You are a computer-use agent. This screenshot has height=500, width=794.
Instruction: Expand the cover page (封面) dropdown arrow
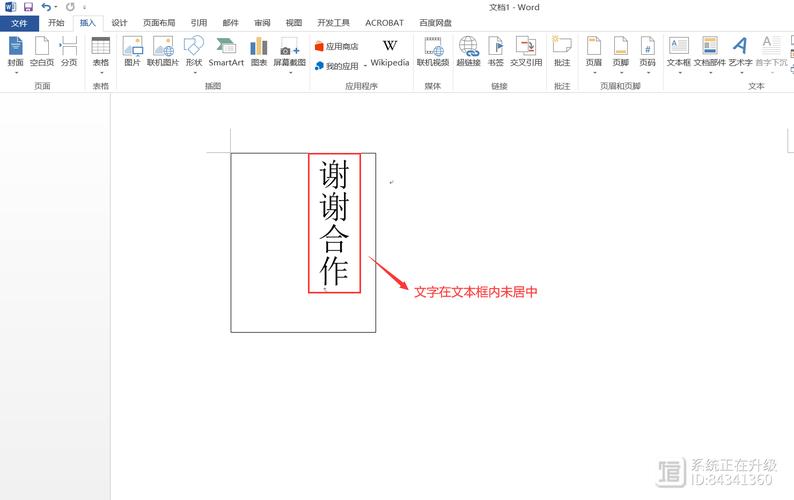[x=16, y=73]
